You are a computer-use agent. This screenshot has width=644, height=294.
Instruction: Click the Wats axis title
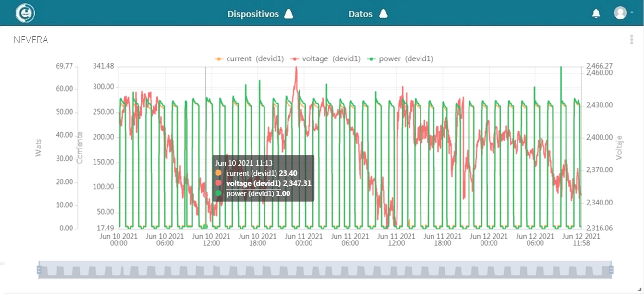point(39,148)
